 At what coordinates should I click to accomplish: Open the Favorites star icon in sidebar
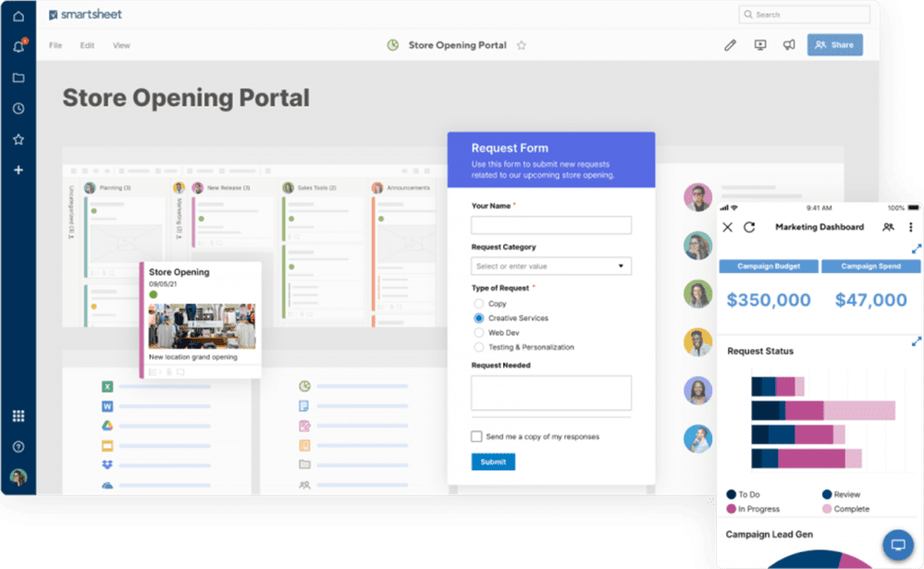coord(18,140)
